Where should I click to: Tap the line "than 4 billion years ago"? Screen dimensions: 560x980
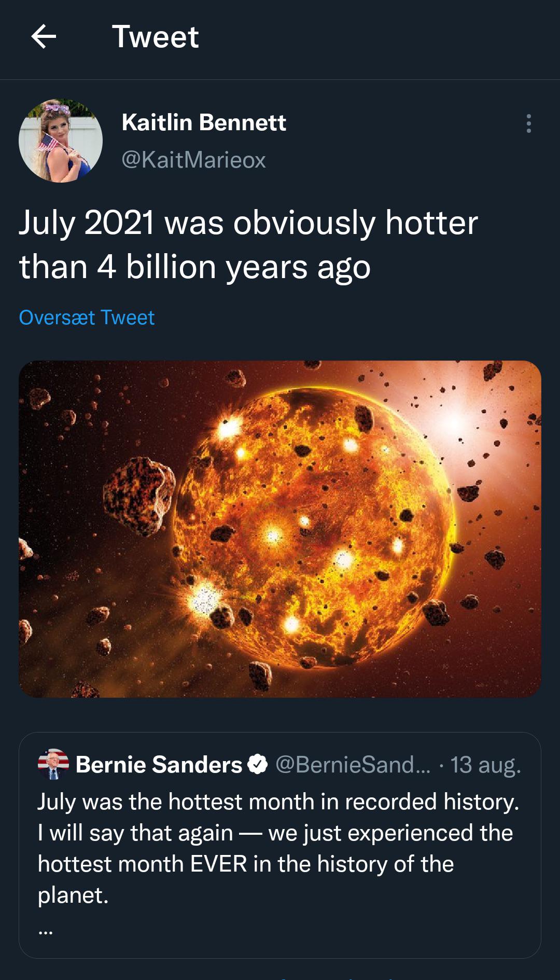click(195, 267)
